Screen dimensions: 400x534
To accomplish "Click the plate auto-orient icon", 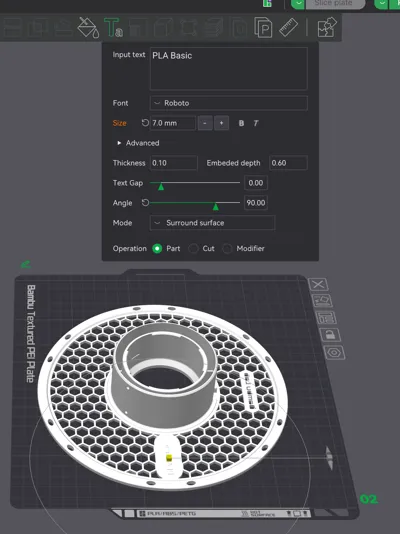I will (x=322, y=301).
